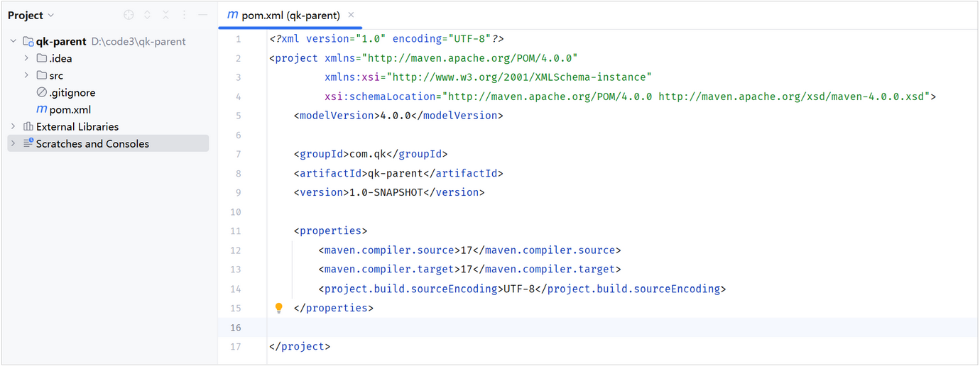Expand External Libraries node
The image size is (980, 366).
(x=13, y=126)
